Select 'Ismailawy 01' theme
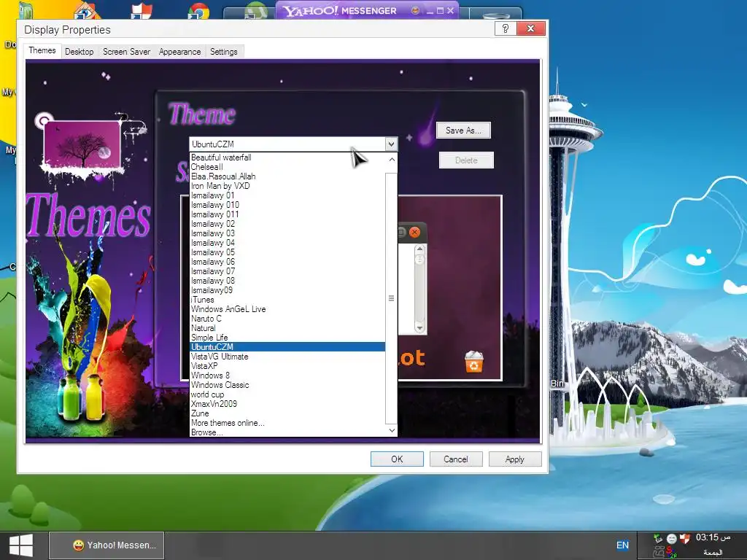 click(x=287, y=195)
